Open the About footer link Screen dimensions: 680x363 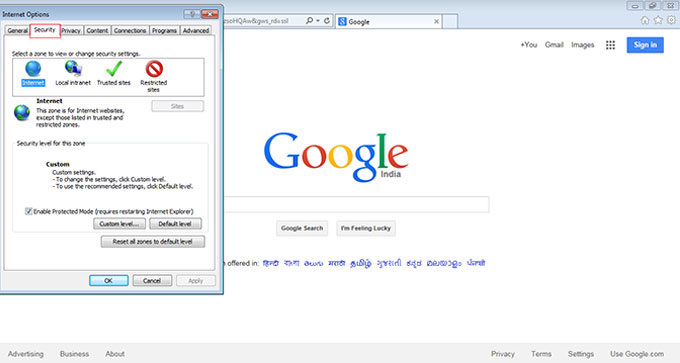[114, 354]
